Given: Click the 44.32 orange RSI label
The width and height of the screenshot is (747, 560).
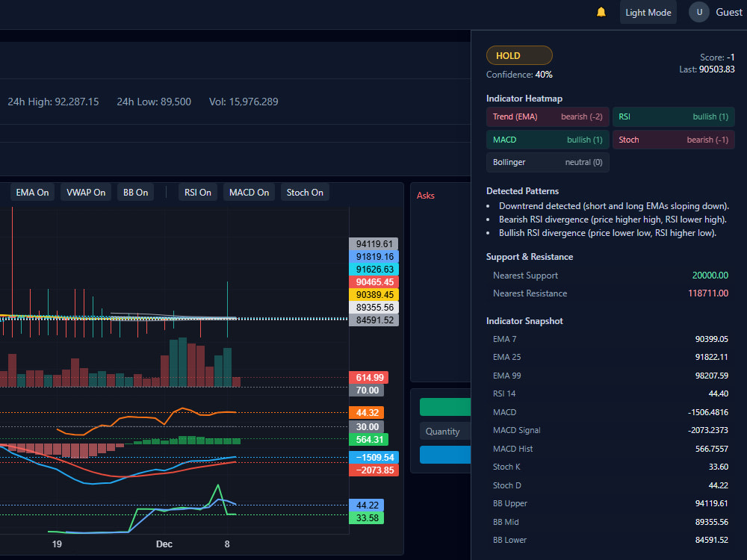Looking at the screenshot, I should [x=367, y=412].
